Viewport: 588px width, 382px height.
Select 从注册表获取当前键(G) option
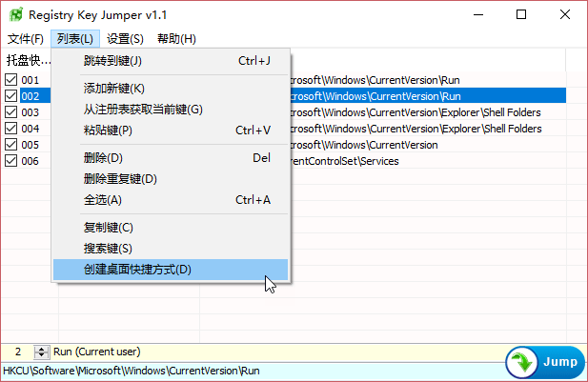pyautogui.click(x=171, y=110)
